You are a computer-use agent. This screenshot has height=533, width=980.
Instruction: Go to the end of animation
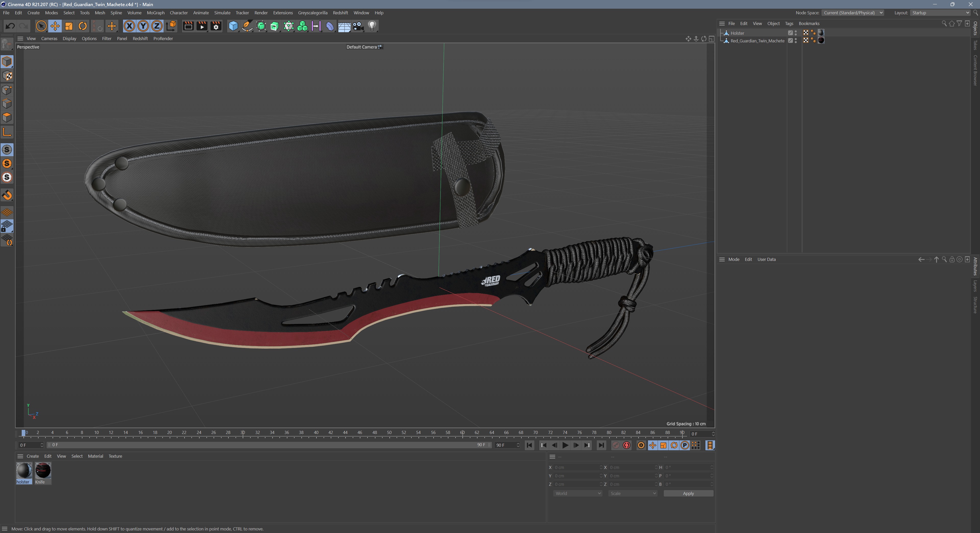tap(601, 445)
